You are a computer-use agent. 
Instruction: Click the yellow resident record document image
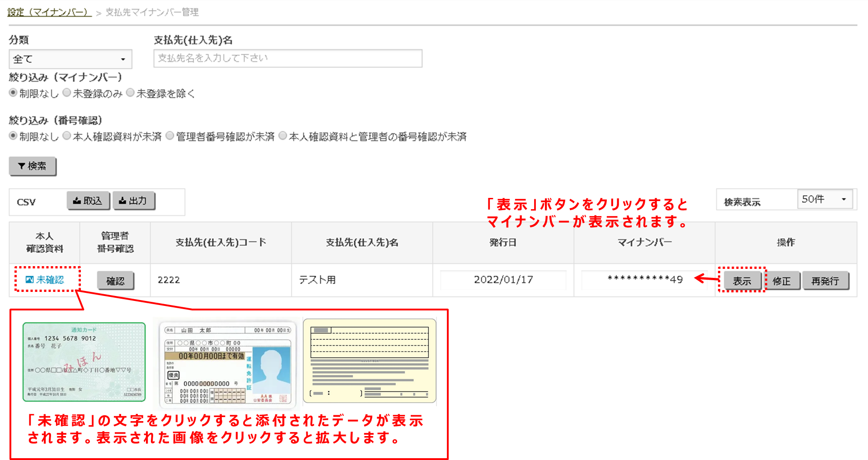(369, 359)
